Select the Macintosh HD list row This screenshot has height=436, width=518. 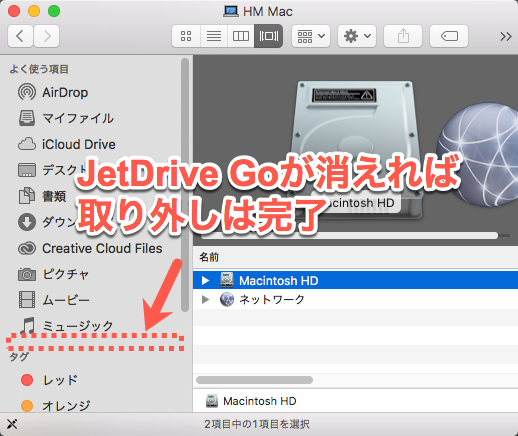pyautogui.click(x=355, y=280)
